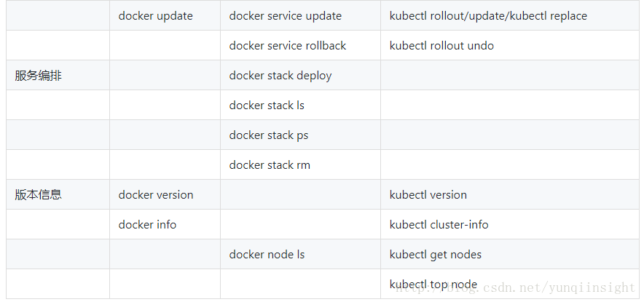
Task: Select the 服务编排 row header
Action: coord(38,76)
